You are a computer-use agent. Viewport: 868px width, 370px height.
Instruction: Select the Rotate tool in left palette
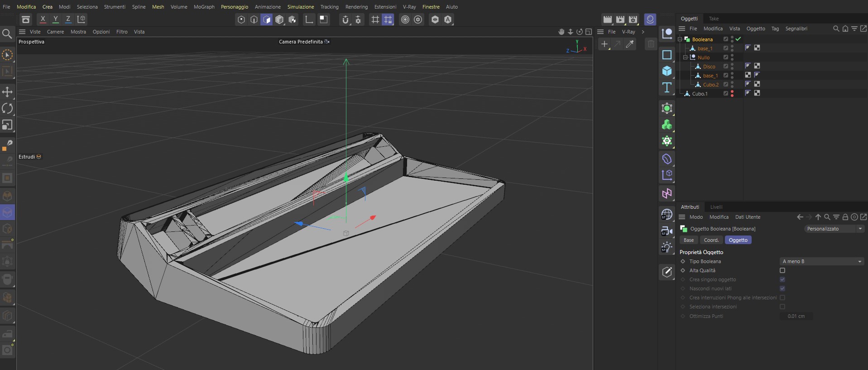click(x=7, y=108)
